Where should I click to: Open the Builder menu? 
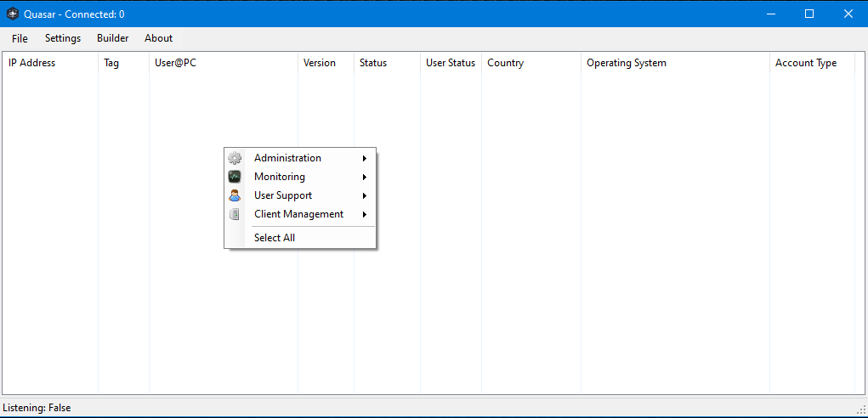113,38
